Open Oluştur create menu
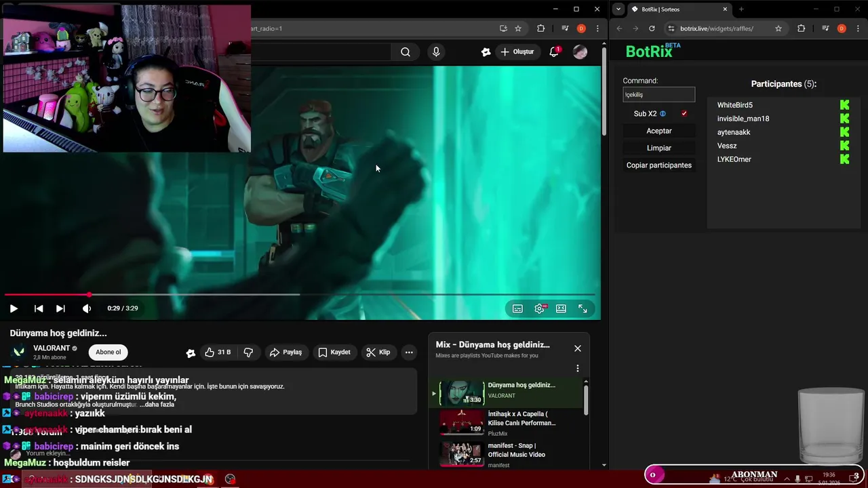This screenshot has width=868, height=488. (x=517, y=52)
